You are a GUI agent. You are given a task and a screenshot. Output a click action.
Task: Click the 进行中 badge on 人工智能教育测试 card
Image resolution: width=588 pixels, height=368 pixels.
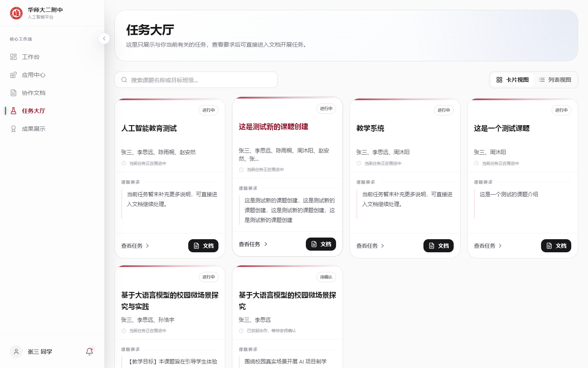pos(209,110)
